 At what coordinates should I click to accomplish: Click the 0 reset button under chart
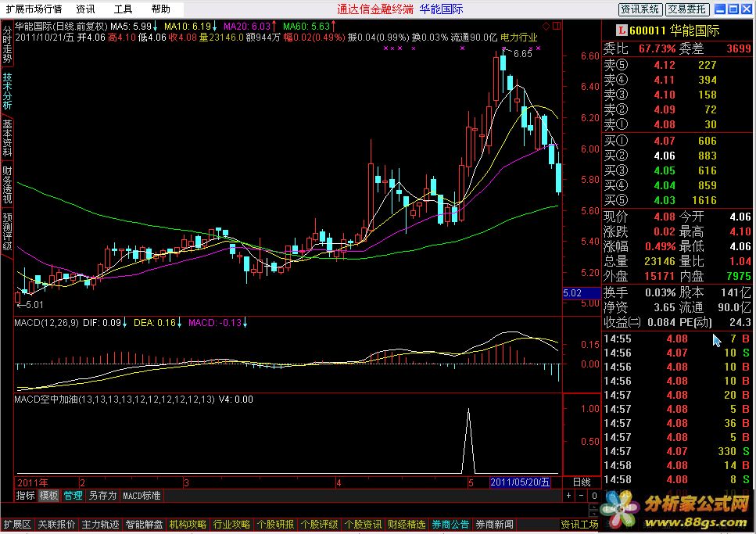[x=594, y=496]
